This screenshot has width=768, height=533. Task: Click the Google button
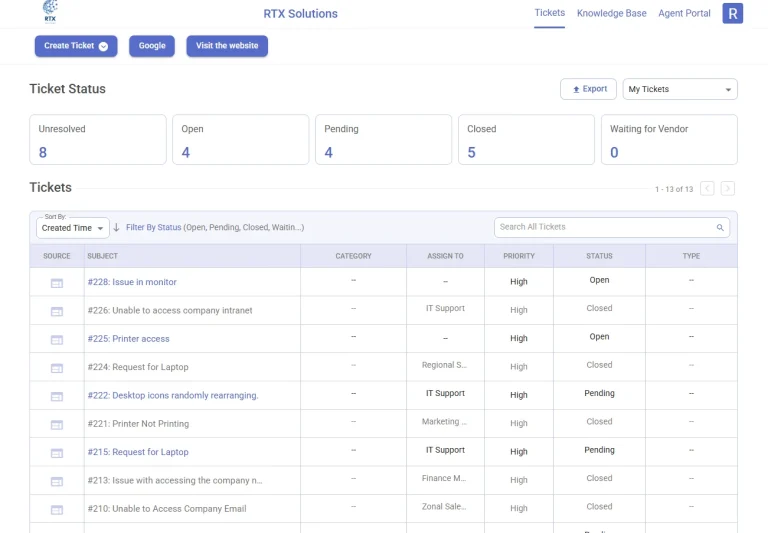[152, 46]
